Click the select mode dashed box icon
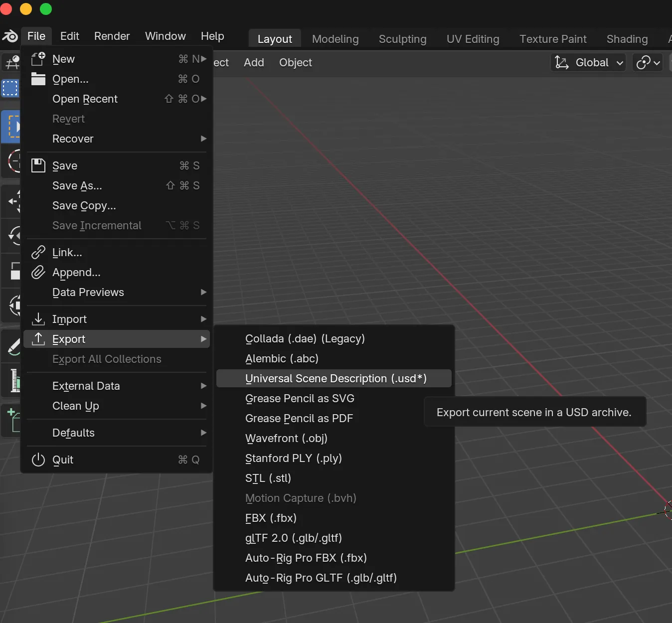 [x=10, y=88]
